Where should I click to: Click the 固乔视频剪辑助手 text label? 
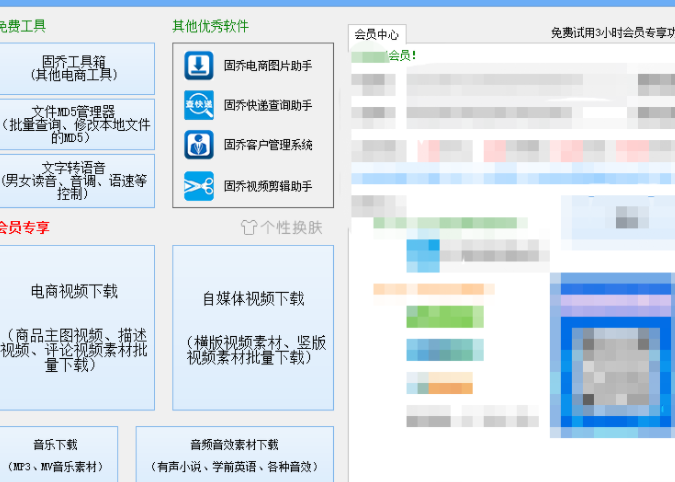click(268, 186)
